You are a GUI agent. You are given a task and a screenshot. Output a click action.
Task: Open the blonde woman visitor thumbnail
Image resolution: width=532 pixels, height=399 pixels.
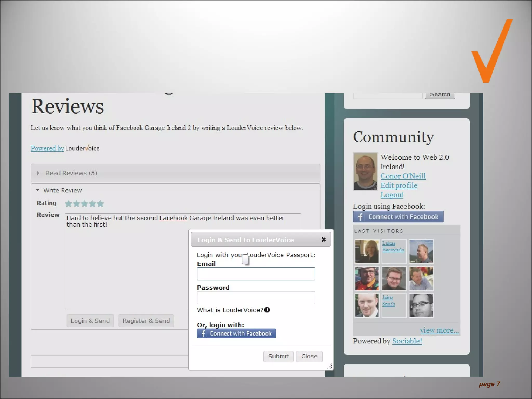(x=367, y=251)
